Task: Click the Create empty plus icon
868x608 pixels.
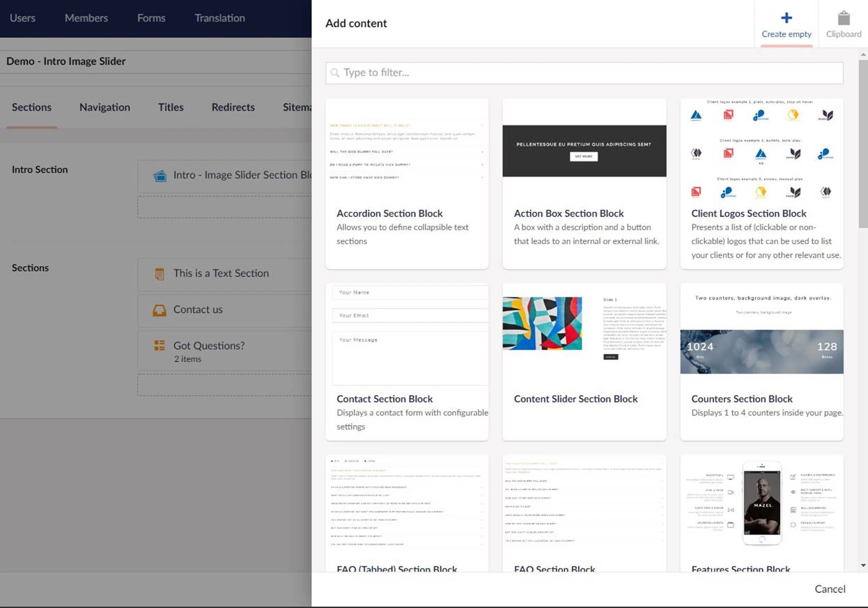Action: (x=786, y=18)
